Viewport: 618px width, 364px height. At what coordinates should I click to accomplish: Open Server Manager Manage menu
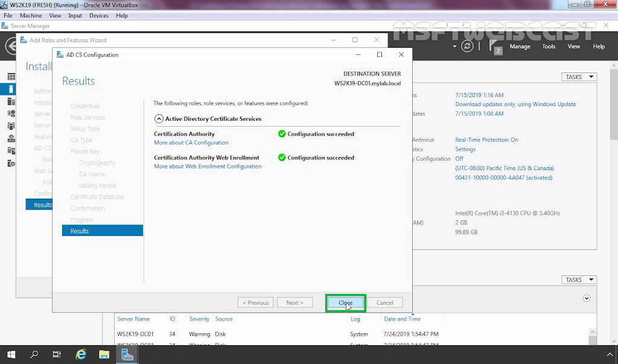pos(520,46)
